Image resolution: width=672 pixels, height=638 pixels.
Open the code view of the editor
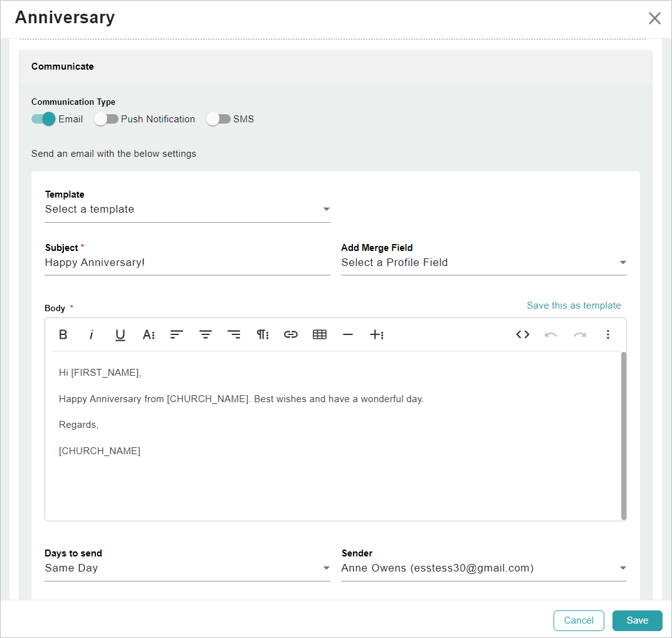pyautogui.click(x=523, y=334)
